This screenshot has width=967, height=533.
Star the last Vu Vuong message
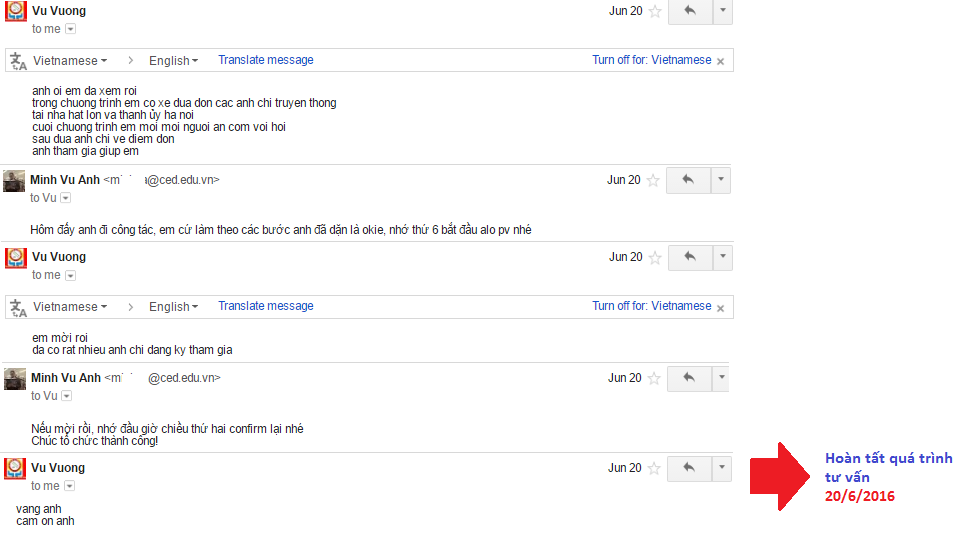[x=654, y=468]
